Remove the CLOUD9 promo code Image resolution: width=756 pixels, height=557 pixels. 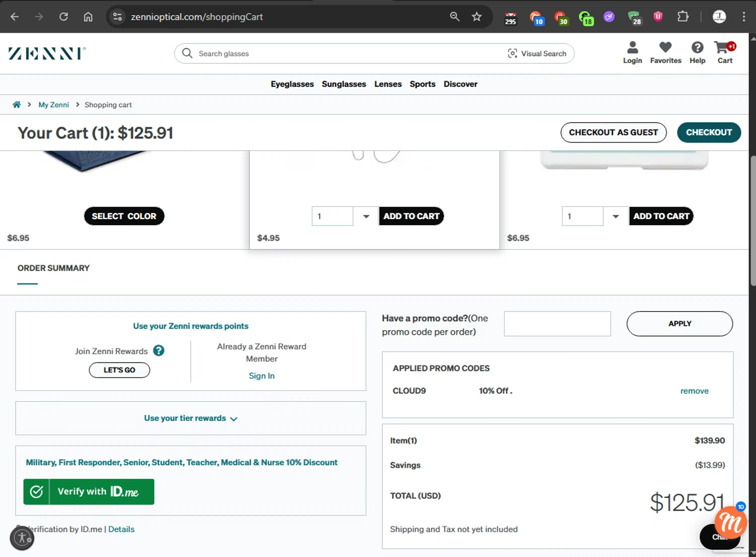(x=694, y=391)
